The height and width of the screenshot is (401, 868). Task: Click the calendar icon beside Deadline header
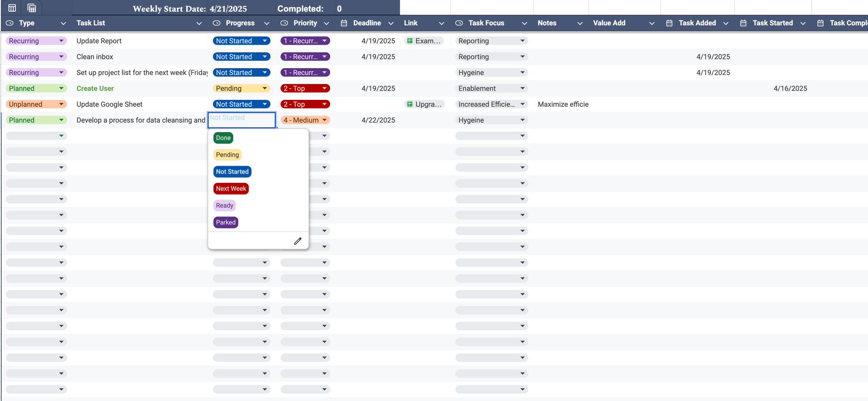click(x=343, y=23)
